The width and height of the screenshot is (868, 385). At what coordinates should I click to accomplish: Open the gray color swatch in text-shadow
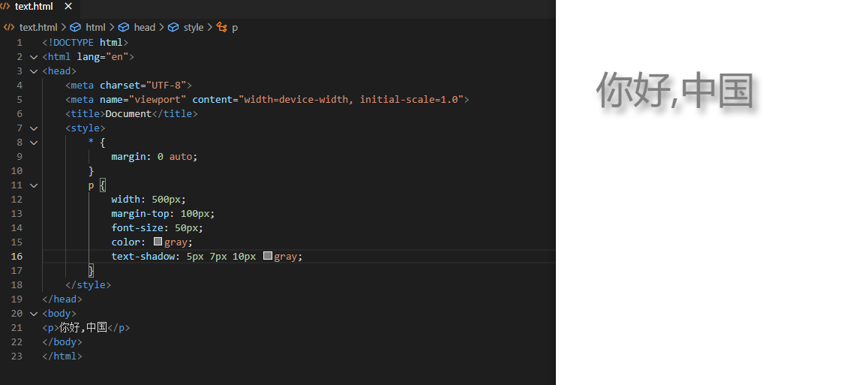click(x=267, y=257)
